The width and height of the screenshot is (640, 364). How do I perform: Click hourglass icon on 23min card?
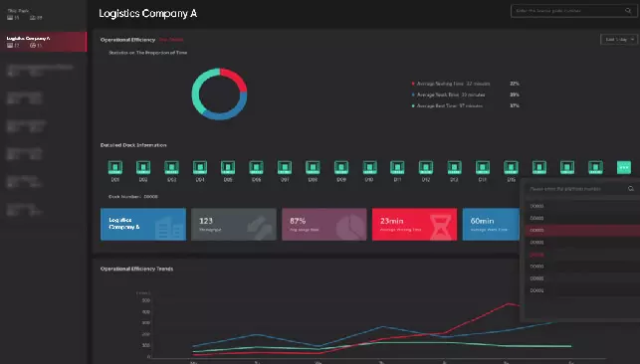440,226
